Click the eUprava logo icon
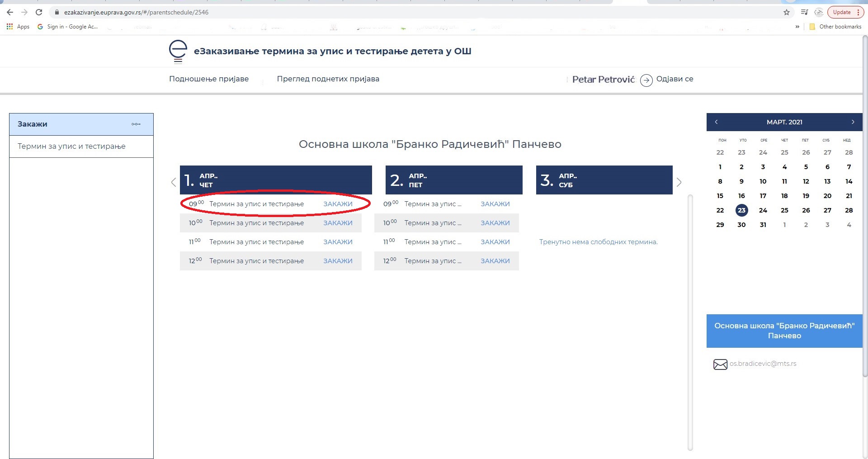 coord(178,51)
